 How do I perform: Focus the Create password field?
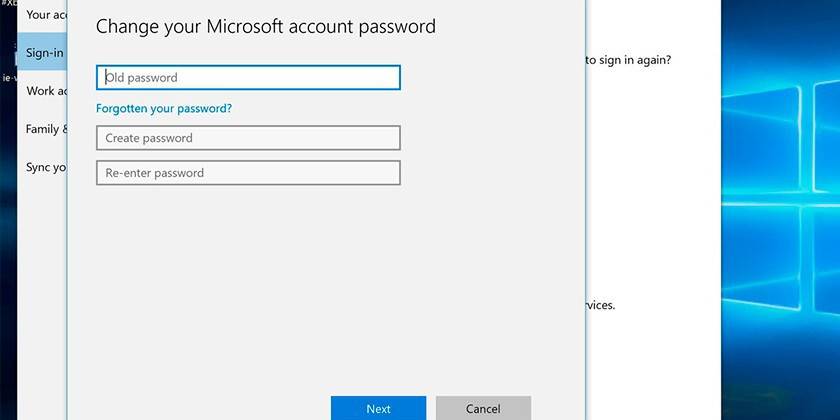tap(248, 138)
